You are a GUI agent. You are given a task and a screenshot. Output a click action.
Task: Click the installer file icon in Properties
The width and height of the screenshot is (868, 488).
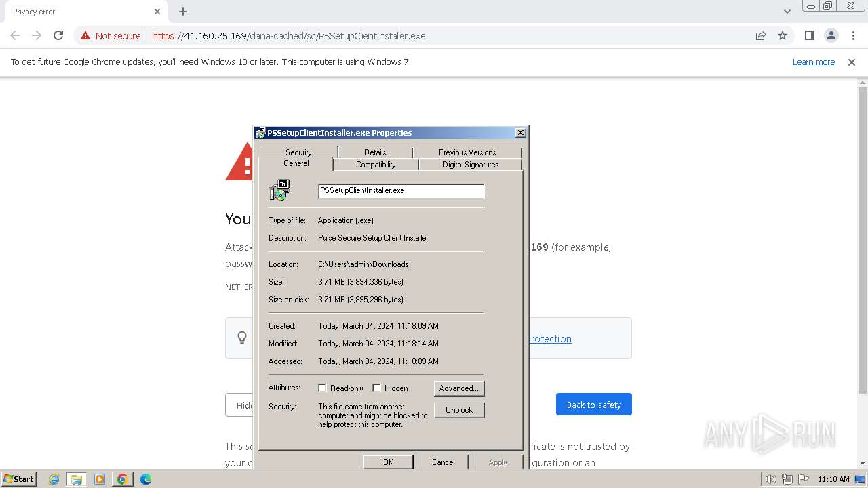279,190
